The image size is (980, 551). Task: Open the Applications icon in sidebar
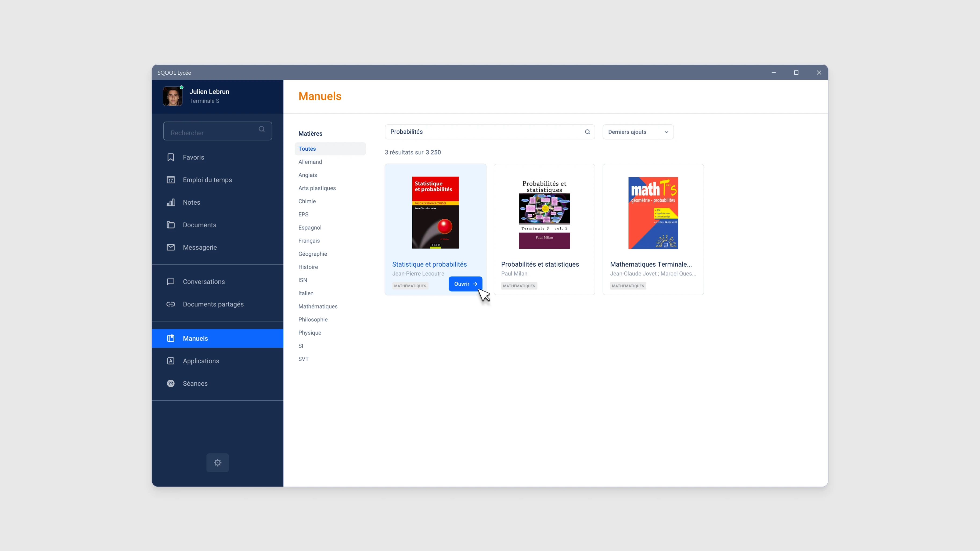click(x=170, y=361)
